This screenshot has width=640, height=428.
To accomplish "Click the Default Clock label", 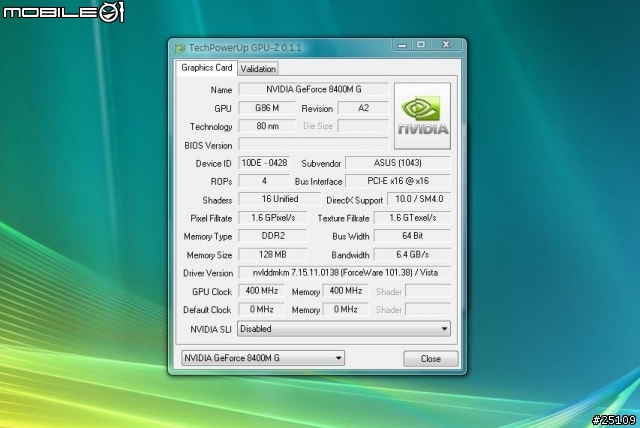I will pos(207,310).
